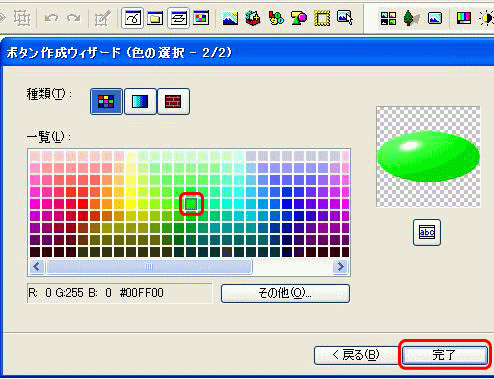Click the color list right scroll arrow
Viewport: 494px width, 379px height.
pos(341,267)
